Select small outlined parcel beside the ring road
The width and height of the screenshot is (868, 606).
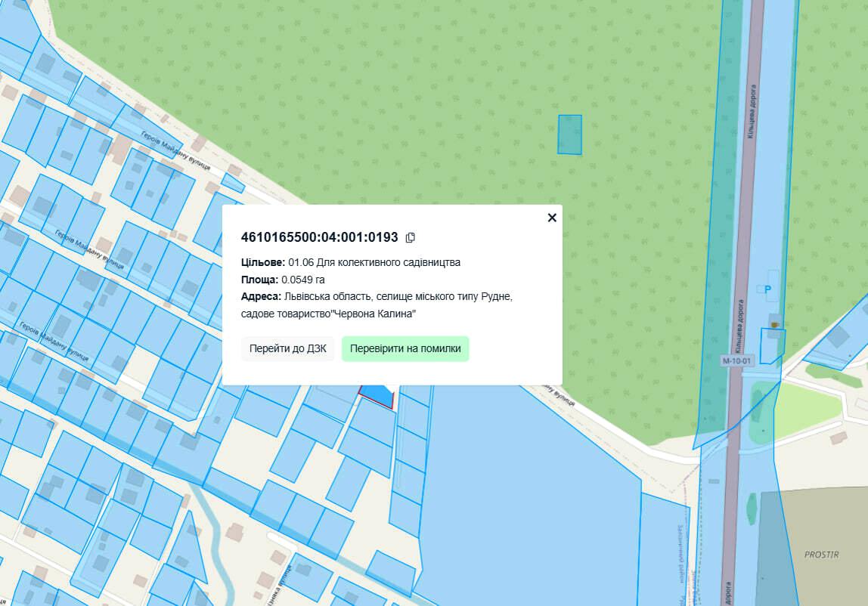coord(772,345)
